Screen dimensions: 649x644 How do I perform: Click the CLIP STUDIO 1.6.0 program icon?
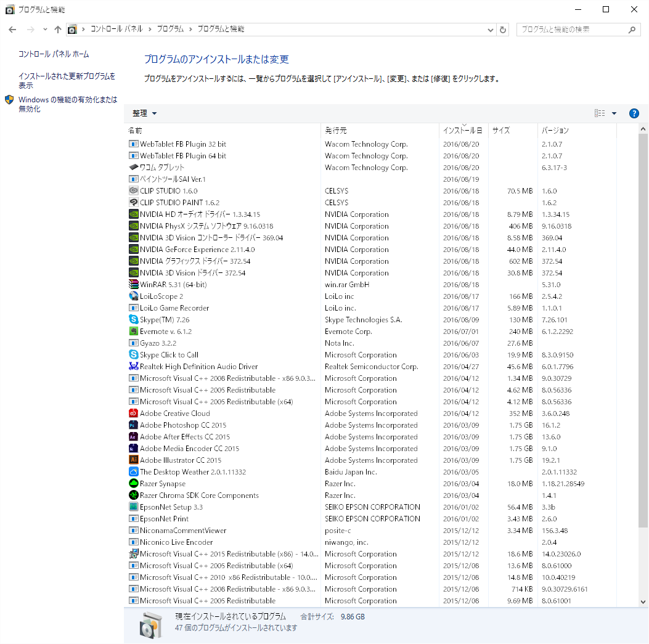point(133,191)
